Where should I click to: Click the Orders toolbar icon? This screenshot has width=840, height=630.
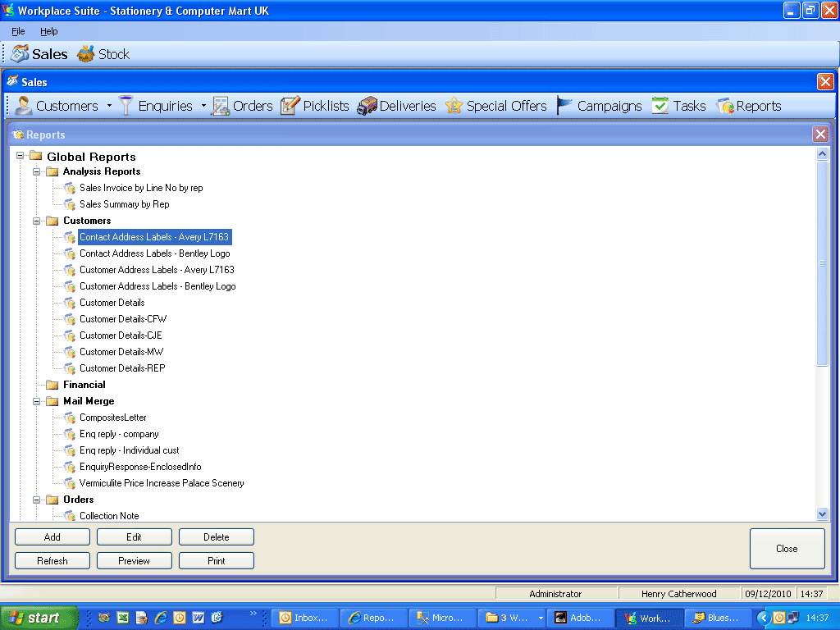pyautogui.click(x=220, y=106)
